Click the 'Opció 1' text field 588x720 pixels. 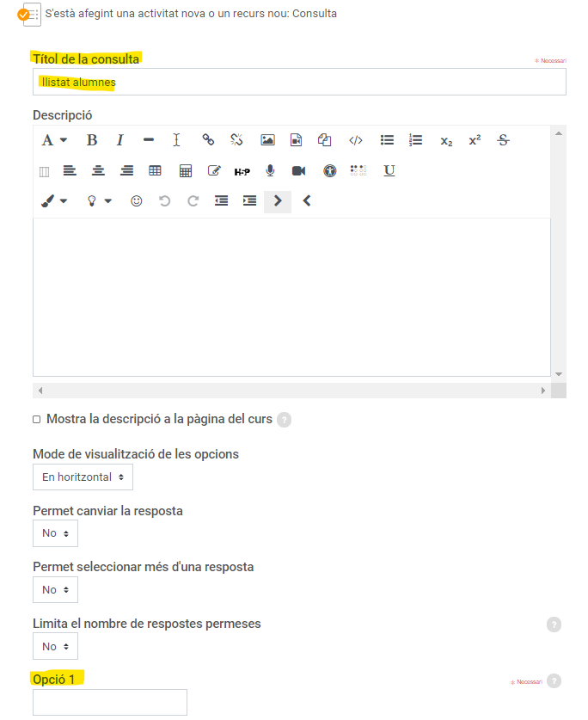point(110,702)
